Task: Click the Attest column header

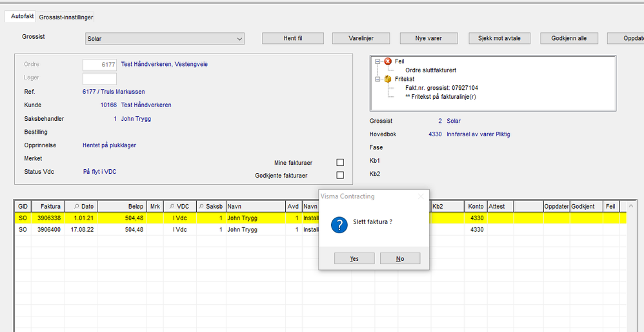Action: (x=500, y=206)
